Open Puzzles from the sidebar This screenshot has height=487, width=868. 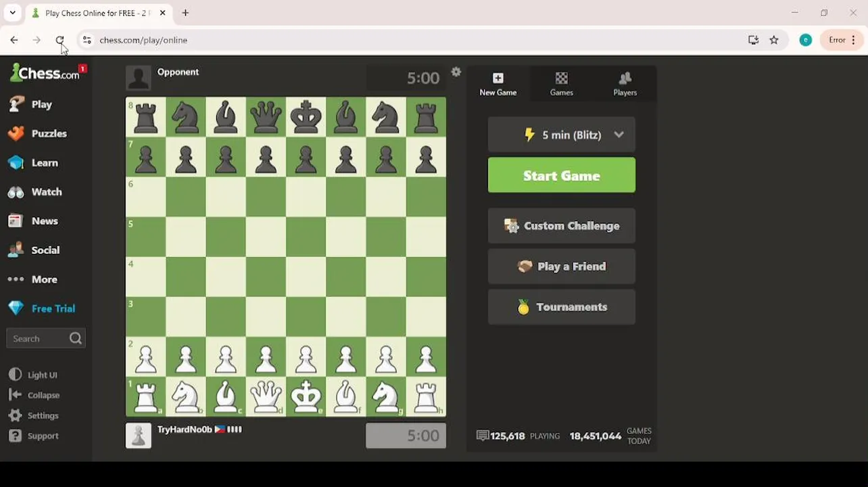37,133
